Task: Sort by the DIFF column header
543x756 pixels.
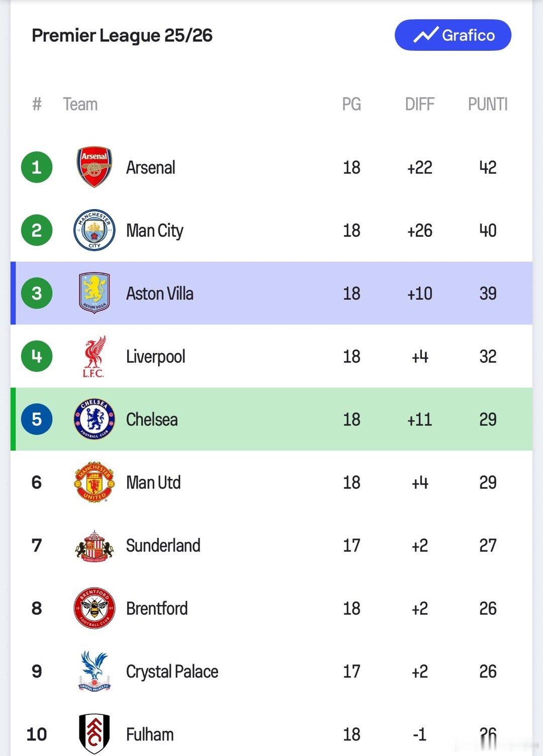Action: [419, 104]
